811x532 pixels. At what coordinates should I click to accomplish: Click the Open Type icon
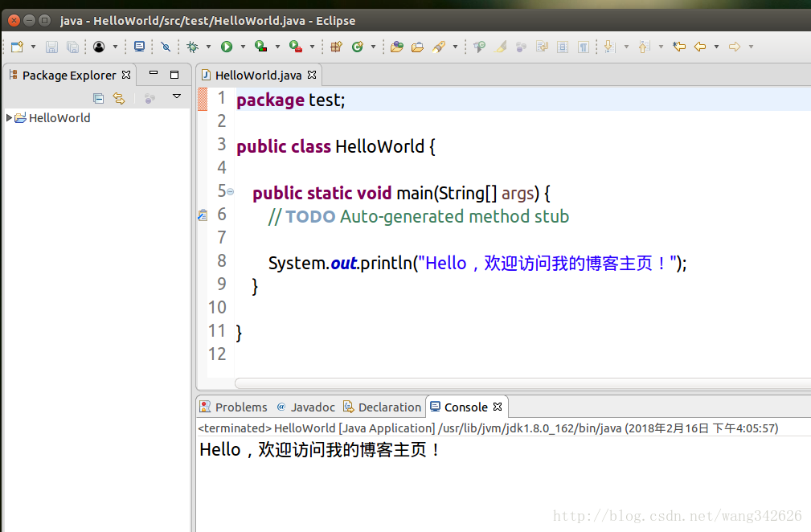[397, 47]
